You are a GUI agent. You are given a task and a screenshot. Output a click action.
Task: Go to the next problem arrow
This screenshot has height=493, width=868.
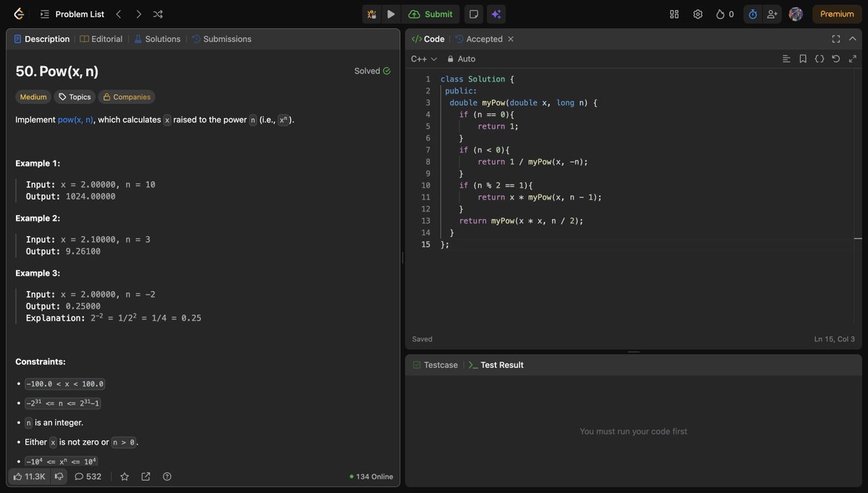pyautogui.click(x=138, y=14)
